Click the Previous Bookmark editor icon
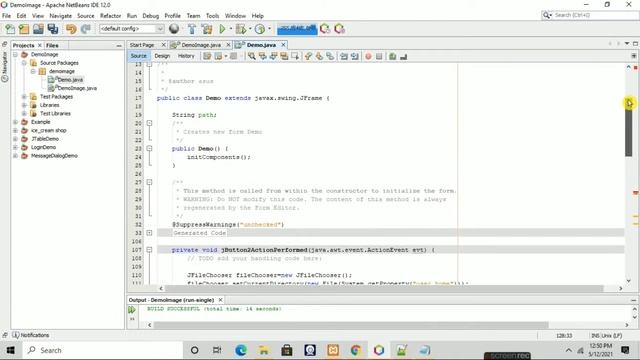The image size is (640, 360). [x=308, y=56]
